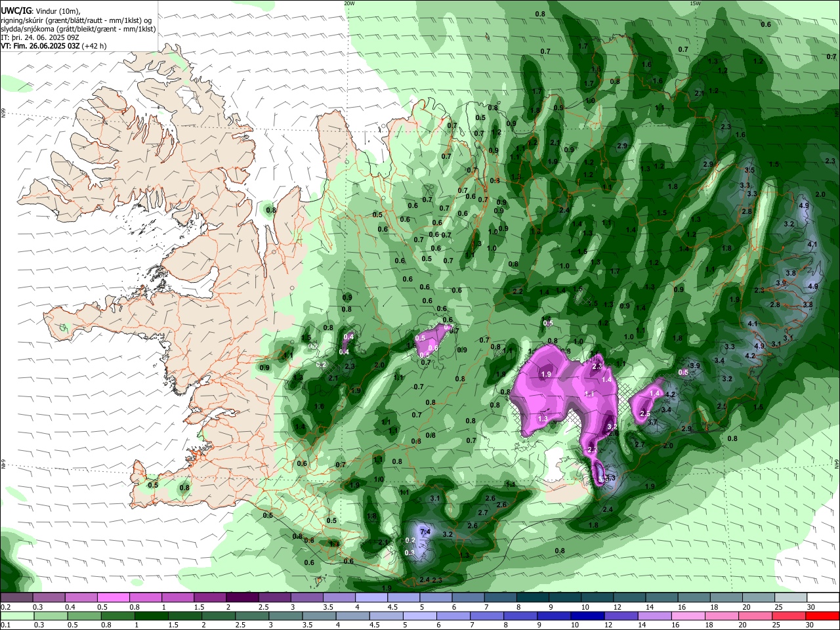Click upper legend swatch between 3.5 and 4
The width and height of the screenshot is (840, 630).
coord(339,598)
